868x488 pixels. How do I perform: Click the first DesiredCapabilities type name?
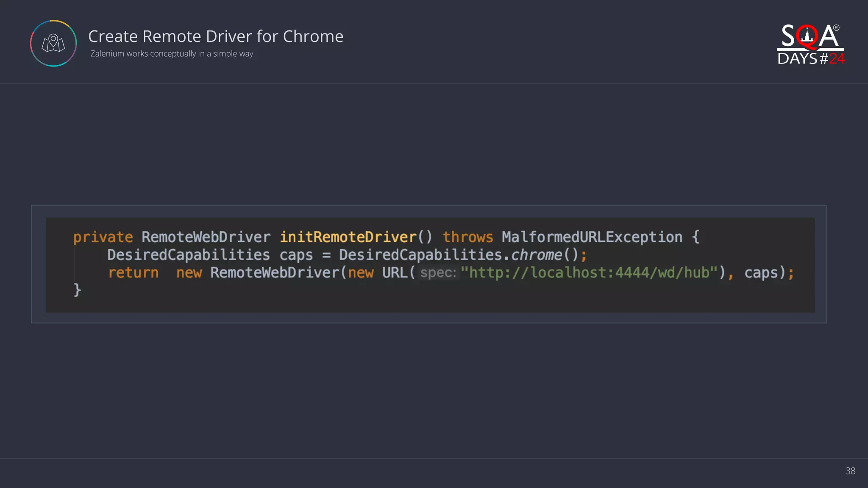[188, 255]
